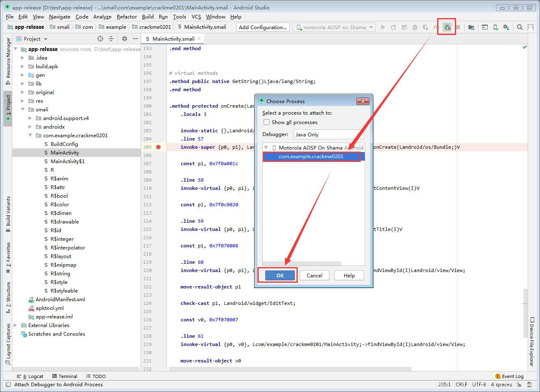Viewport: 540px width, 392px height.
Task: Click the editor horizontal scrollbar
Action: [x=290, y=369]
